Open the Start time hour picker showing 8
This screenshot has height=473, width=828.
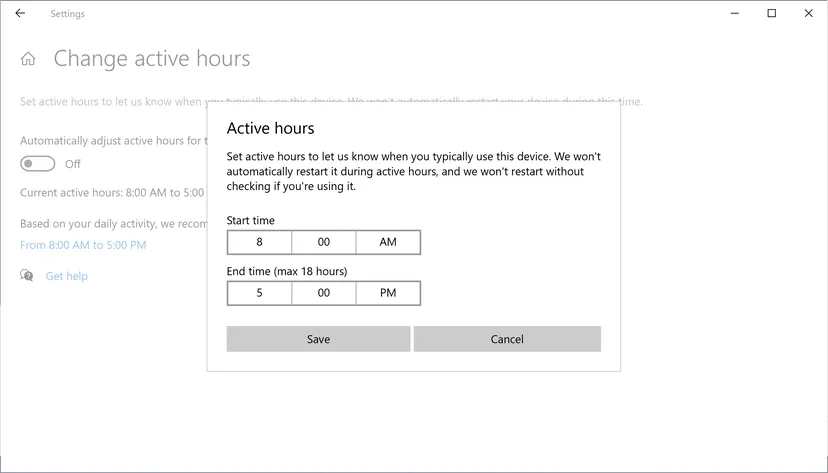pos(259,242)
